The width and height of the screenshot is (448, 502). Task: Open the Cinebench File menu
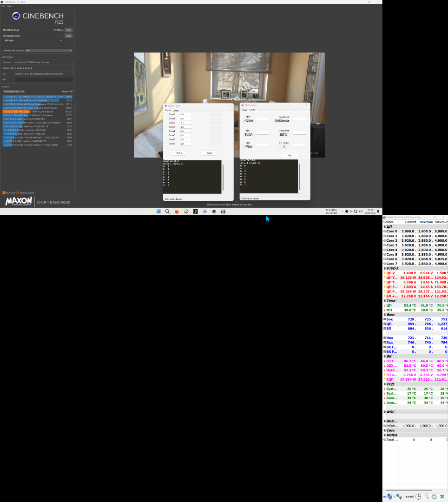[x=3, y=6]
